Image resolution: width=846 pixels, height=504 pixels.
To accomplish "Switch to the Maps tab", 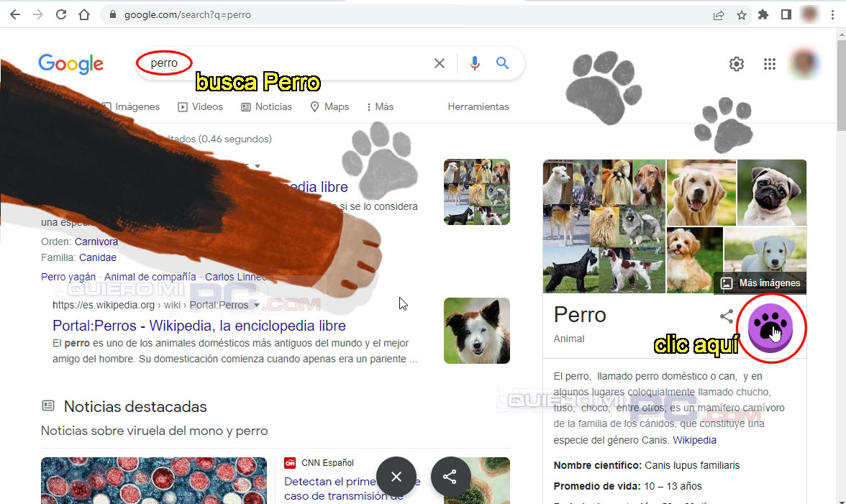I will [x=329, y=106].
